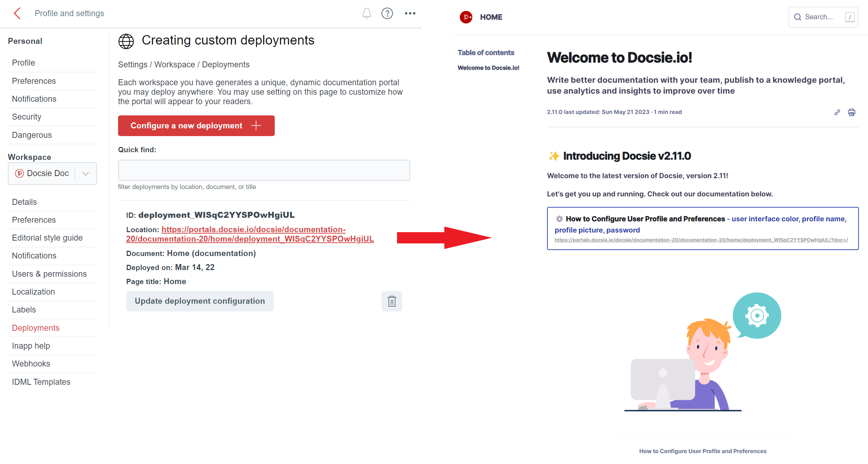The image size is (868, 464).
Task: Click the Docsie logo in portal header
Action: tap(466, 17)
